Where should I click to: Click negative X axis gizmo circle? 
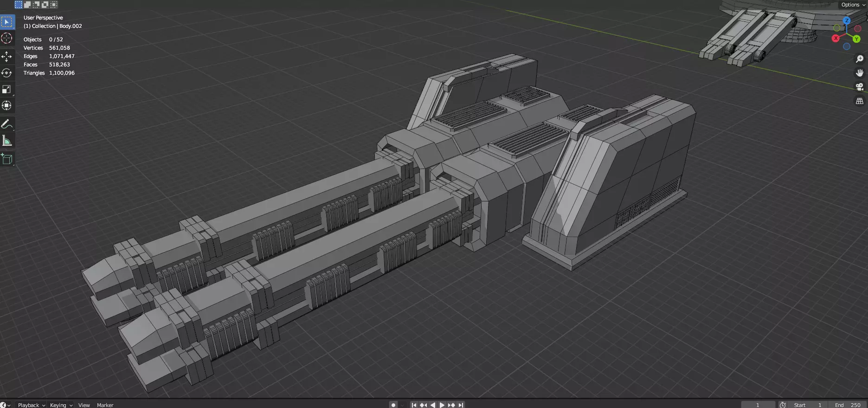click(857, 29)
